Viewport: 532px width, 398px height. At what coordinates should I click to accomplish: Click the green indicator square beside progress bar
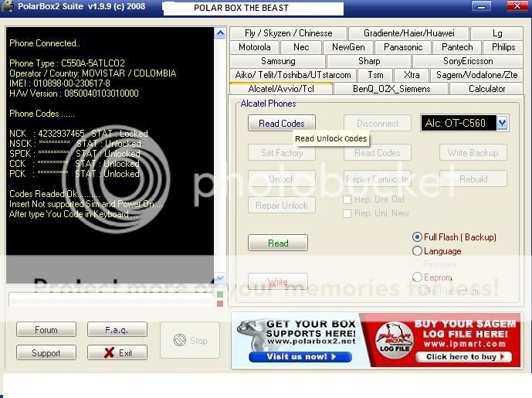220,294
